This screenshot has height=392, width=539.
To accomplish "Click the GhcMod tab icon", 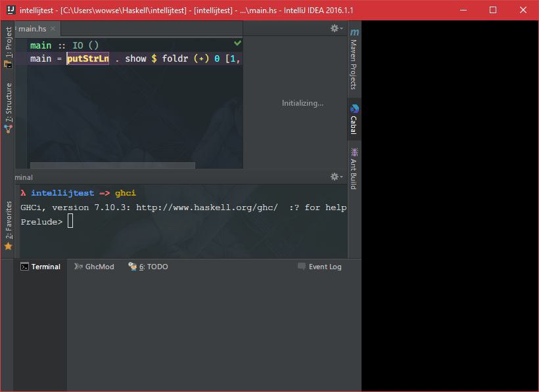I will click(x=79, y=267).
